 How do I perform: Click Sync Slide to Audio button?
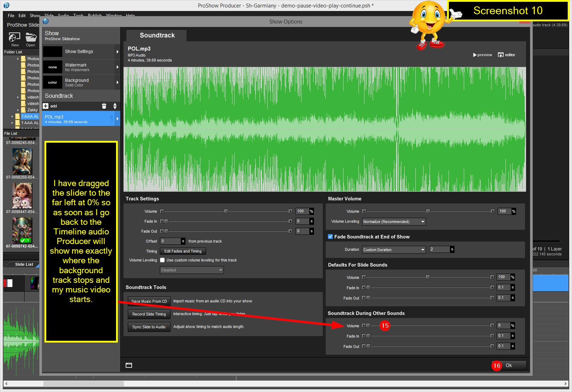click(x=149, y=327)
